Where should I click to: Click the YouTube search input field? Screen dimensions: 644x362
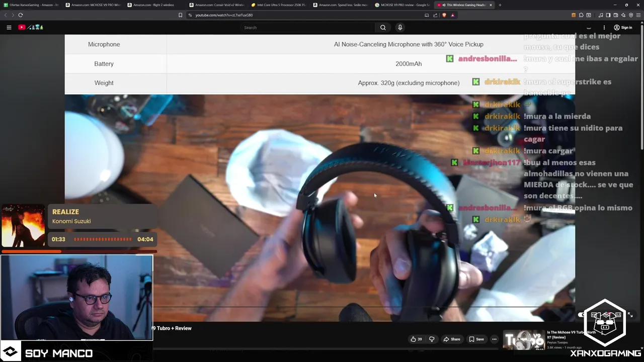[308, 28]
